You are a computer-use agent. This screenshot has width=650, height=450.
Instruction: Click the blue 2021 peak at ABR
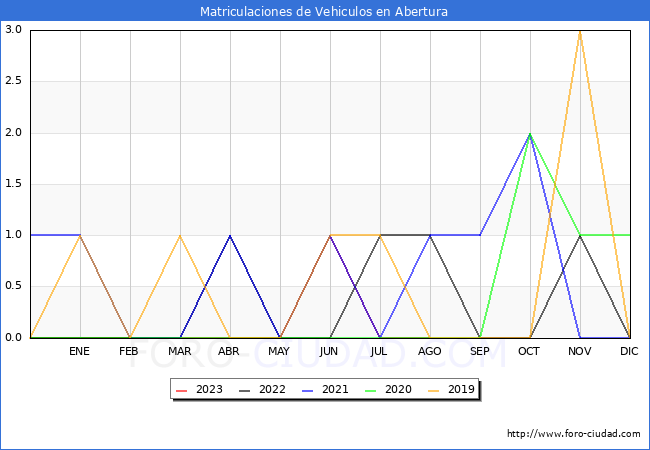pyautogui.click(x=230, y=235)
